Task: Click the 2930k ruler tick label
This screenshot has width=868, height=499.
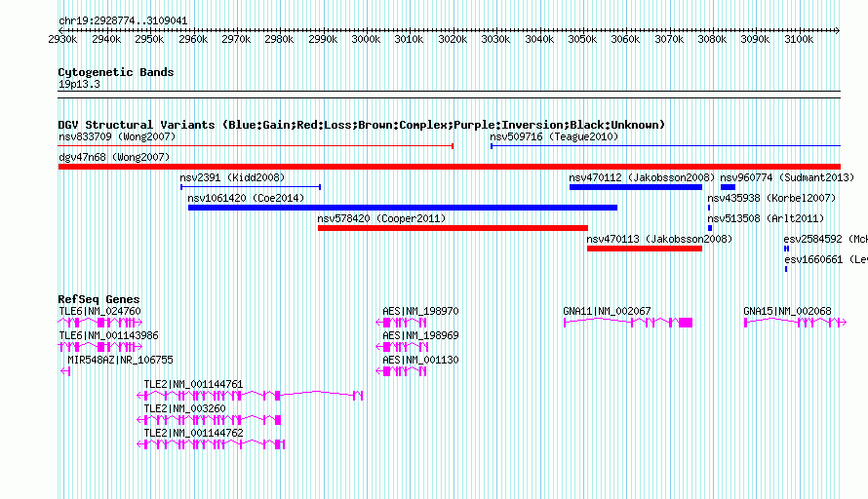Action: click(x=62, y=39)
